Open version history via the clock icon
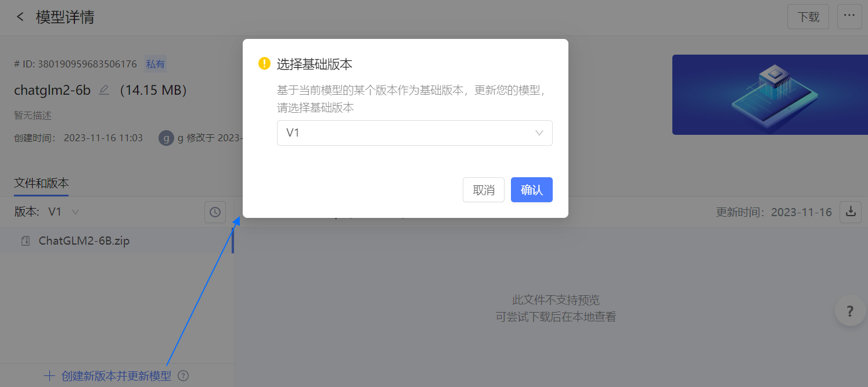The height and width of the screenshot is (387, 868). 215,212
